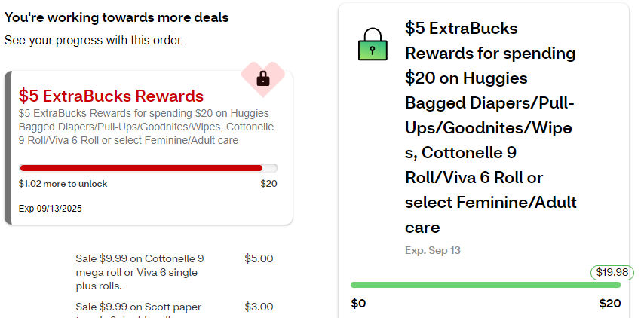Click the green padlock icon
The width and height of the screenshot is (644, 318).
[373, 46]
